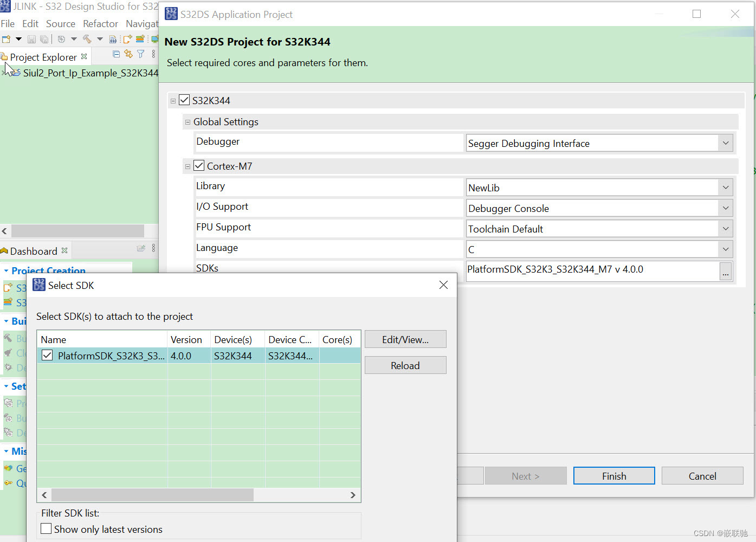Open the File menu
This screenshot has height=542, width=756.
(8, 23)
